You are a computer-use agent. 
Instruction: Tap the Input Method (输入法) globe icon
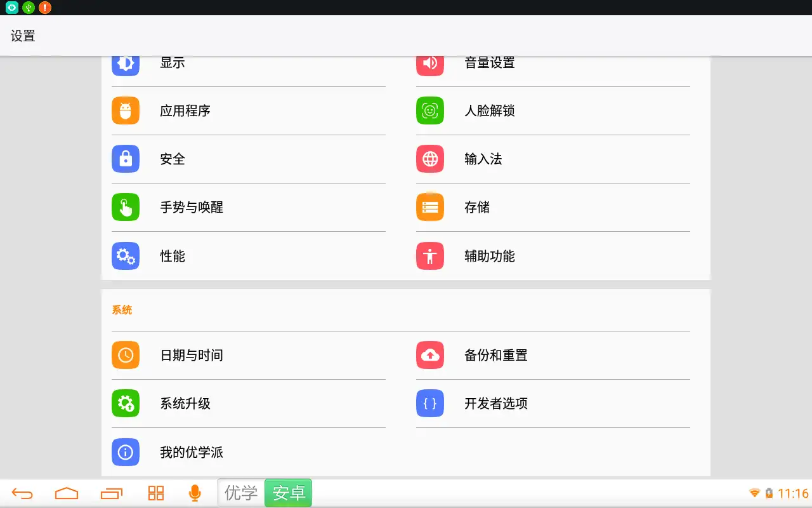(x=430, y=159)
